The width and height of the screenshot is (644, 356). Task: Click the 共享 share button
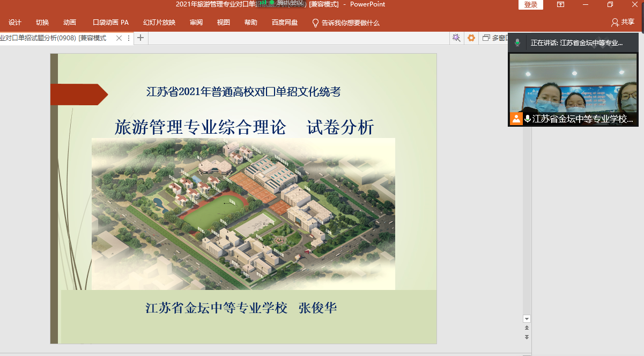(x=623, y=23)
